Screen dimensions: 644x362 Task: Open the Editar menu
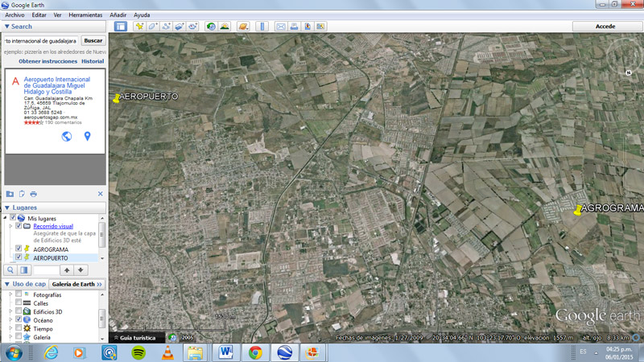point(39,14)
